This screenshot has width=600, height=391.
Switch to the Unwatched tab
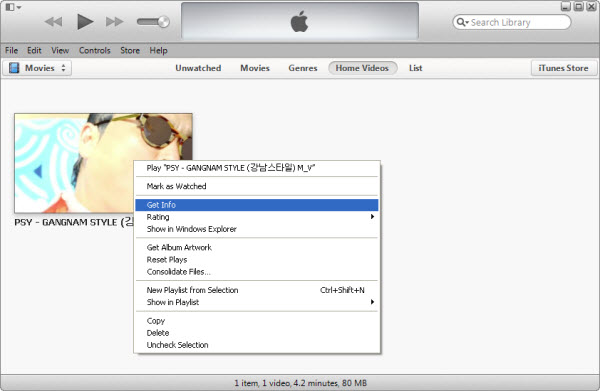tap(198, 68)
